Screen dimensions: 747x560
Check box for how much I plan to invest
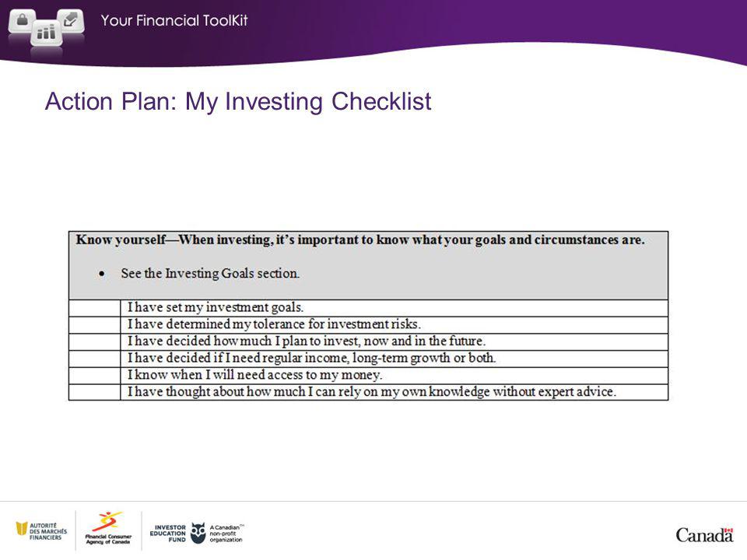click(94, 342)
